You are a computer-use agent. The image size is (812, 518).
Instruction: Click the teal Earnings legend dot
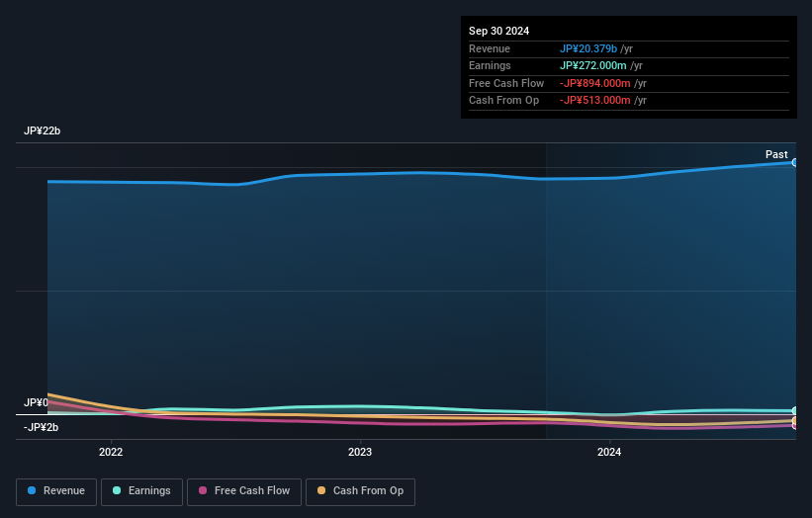[117, 490]
